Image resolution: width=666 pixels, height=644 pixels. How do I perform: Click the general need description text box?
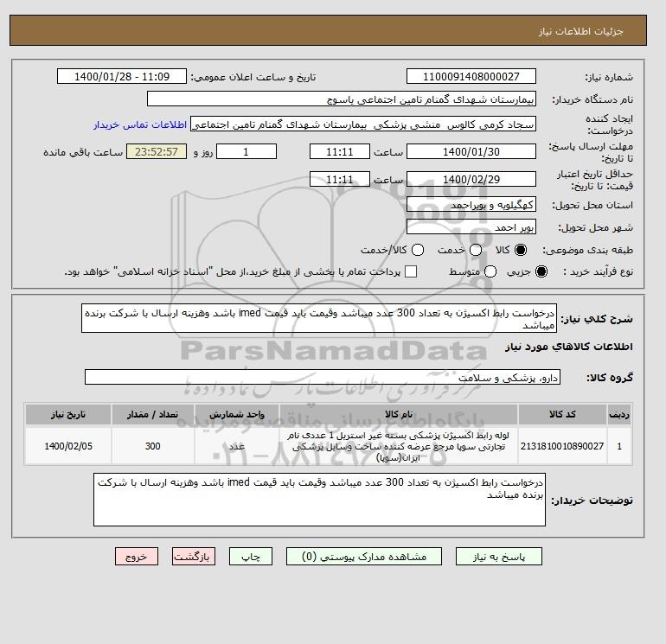coord(319,318)
